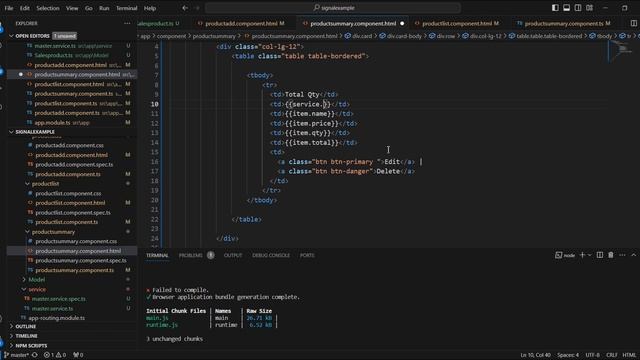Screen dimensions: 640x360
Task: Switch to the Ports panel tab
Action: click(307, 256)
